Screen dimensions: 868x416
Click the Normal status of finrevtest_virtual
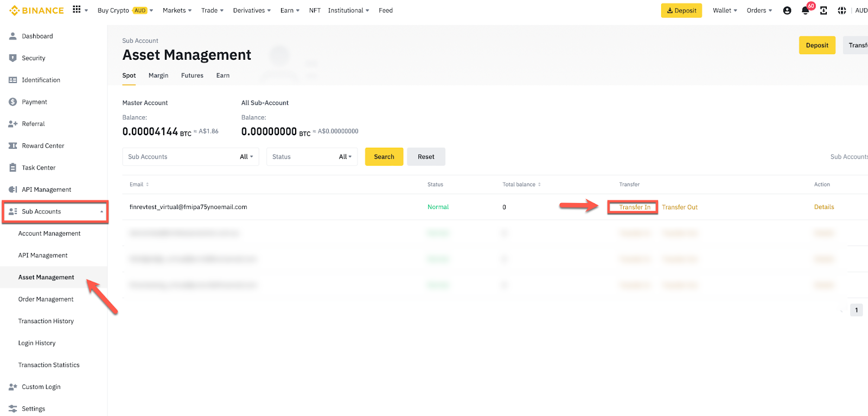pyautogui.click(x=438, y=207)
